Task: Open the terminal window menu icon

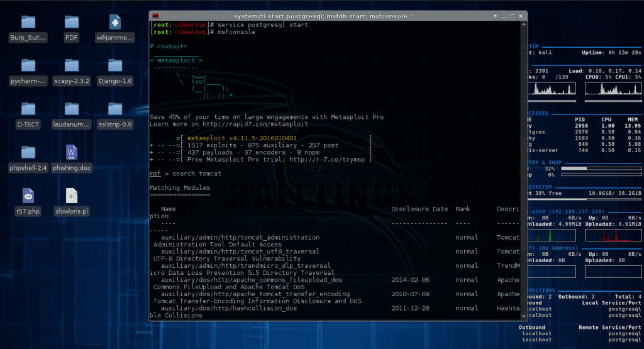Action: pos(156,16)
